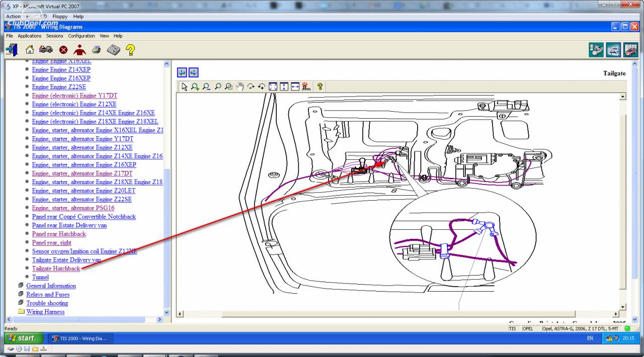Open Panel rear Hatchback link
This screenshot has width=644, height=357.
tap(59, 234)
